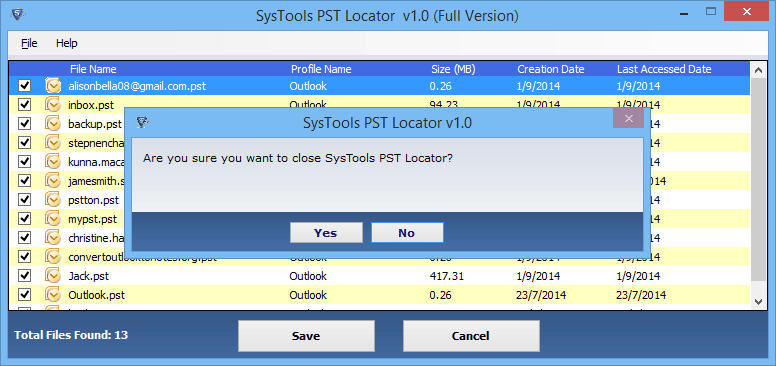Viewport: 776px width, 366px height.
Task: Click the Jack.pst file icon
Action: (x=53, y=275)
